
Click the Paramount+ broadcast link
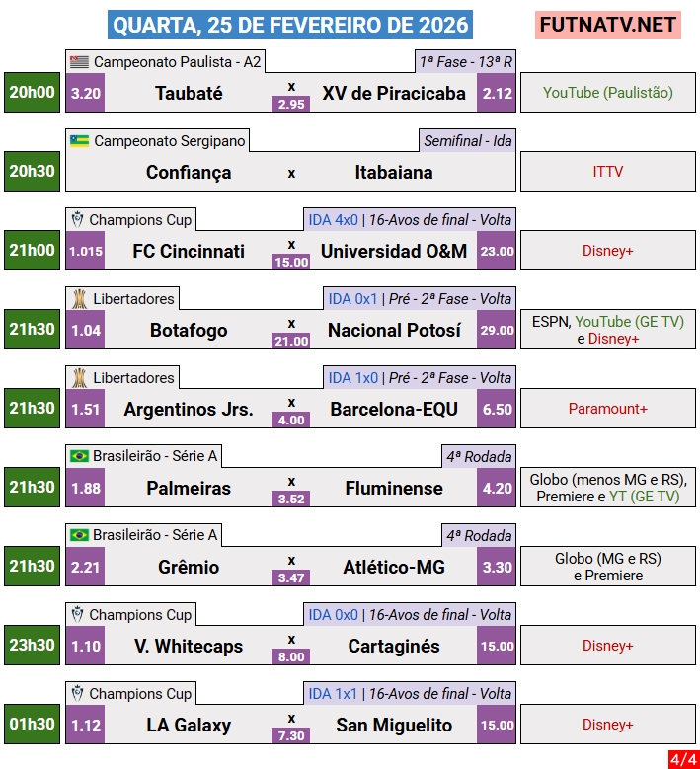(x=608, y=409)
